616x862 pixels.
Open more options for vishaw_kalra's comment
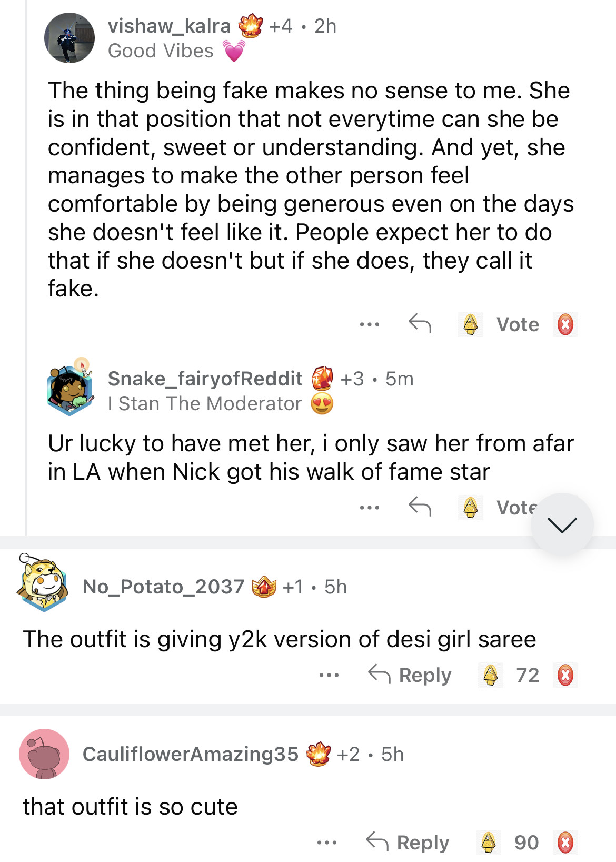(370, 324)
